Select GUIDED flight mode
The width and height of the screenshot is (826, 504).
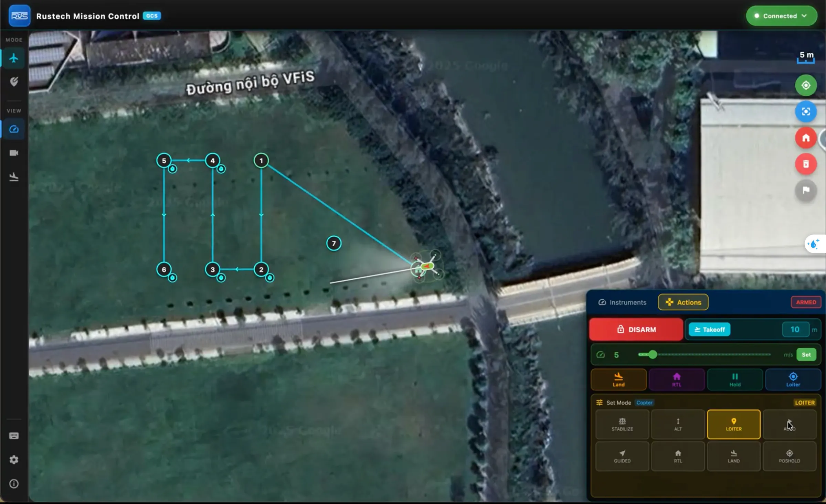[622, 456]
